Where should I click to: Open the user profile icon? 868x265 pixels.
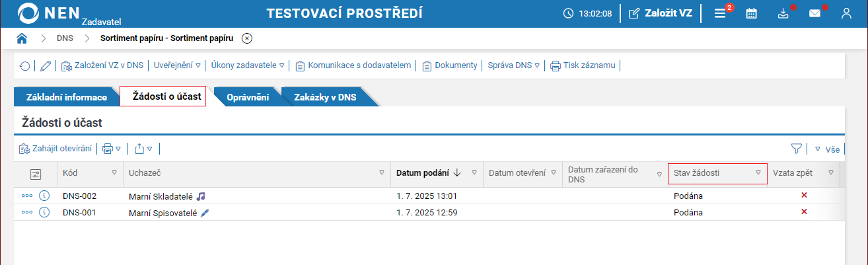click(846, 13)
